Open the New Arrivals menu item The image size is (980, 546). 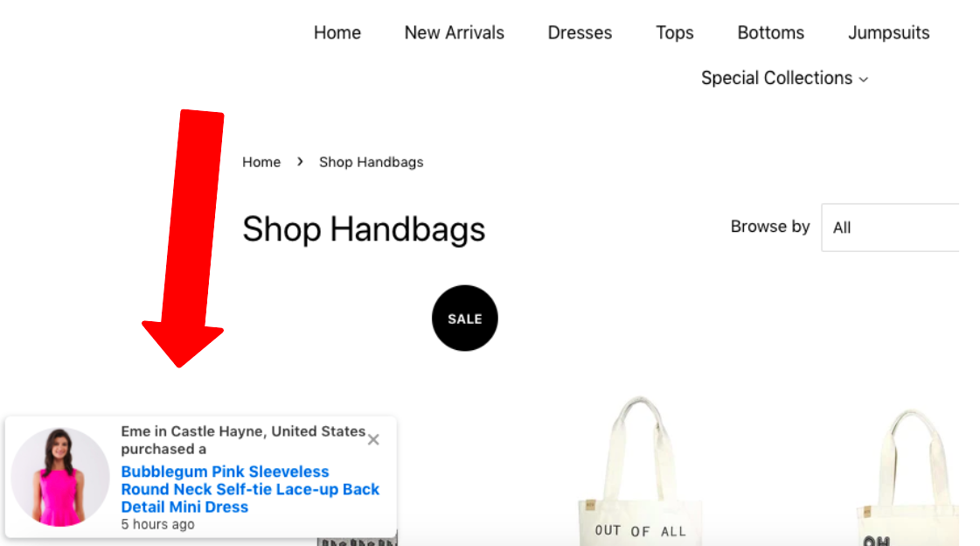pyautogui.click(x=455, y=32)
